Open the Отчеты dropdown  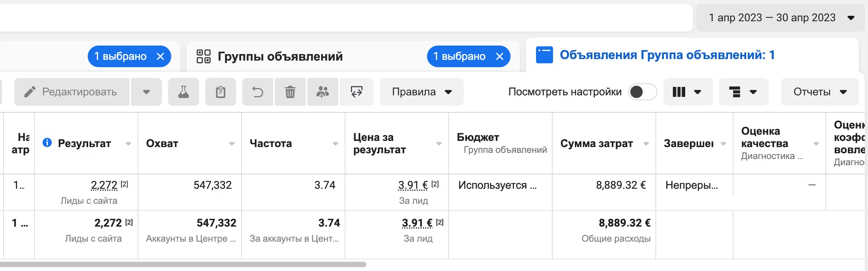[820, 92]
